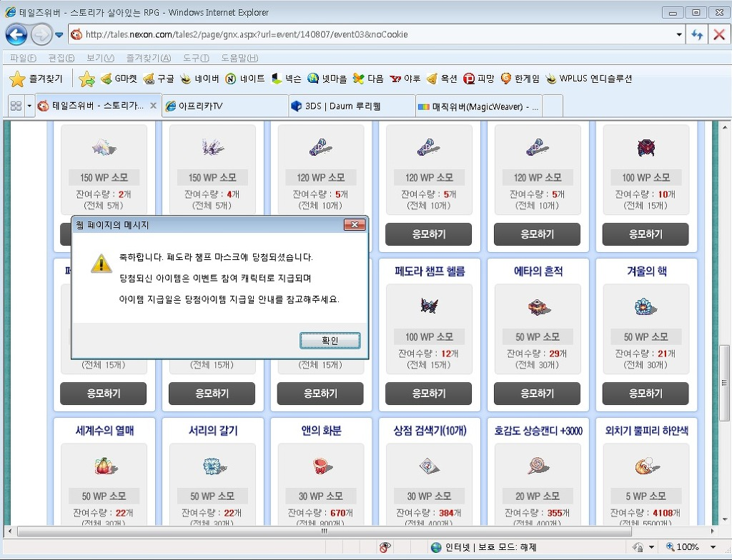Click the 페도라 챔프 헬름 title
732x560 pixels.
coord(430,271)
